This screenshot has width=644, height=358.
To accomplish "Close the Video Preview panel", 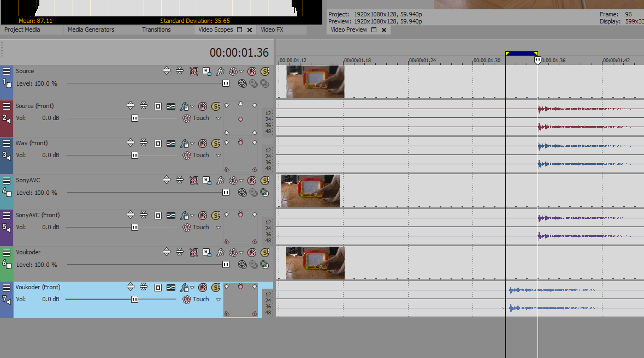I will (x=384, y=30).
